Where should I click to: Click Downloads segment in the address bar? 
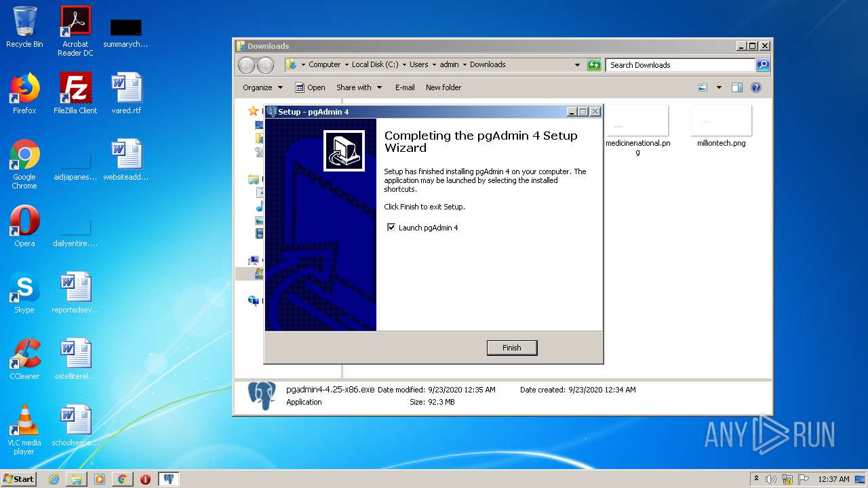(x=488, y=65)
